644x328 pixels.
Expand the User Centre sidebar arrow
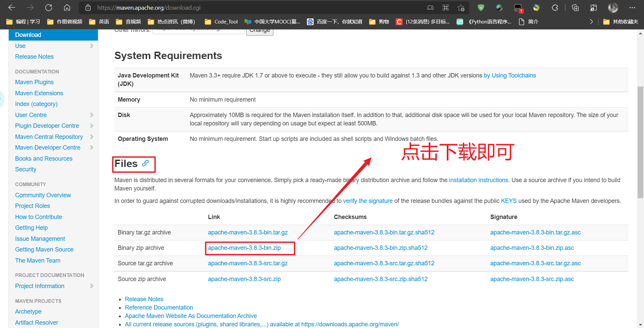(92, 115)
